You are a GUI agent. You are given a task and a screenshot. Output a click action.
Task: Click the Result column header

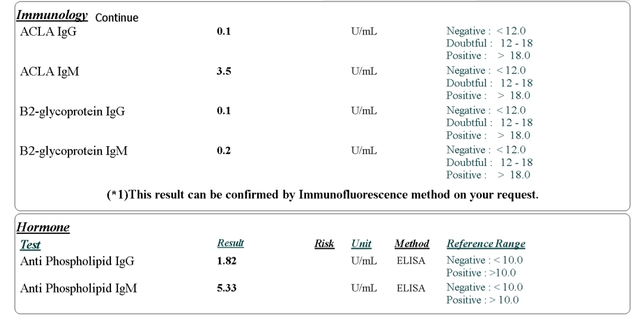pos(230,243)
